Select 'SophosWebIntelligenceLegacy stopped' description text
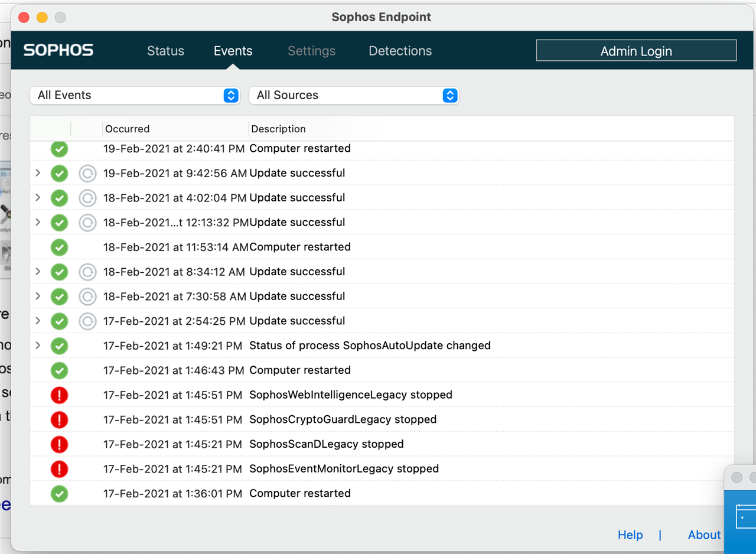This screenshot has height=554, width=756. pyautogui.click(x=351, y=395)
